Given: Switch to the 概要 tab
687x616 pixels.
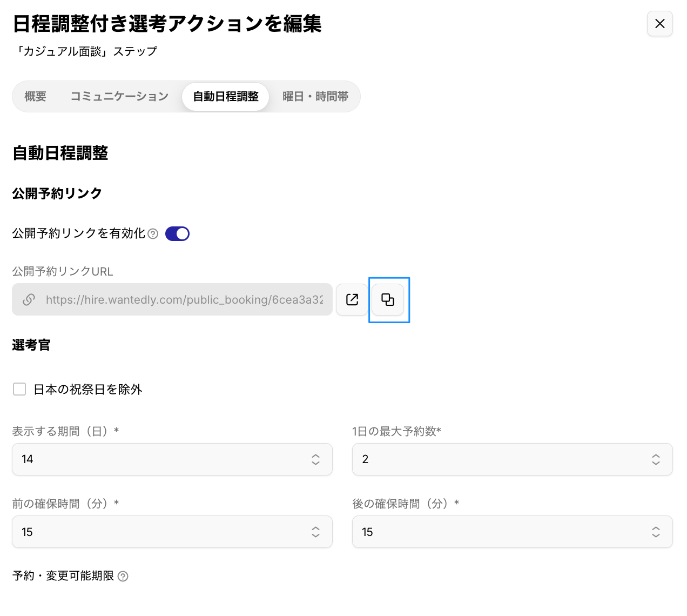Looking at the screenshot, I should point(36,97).
